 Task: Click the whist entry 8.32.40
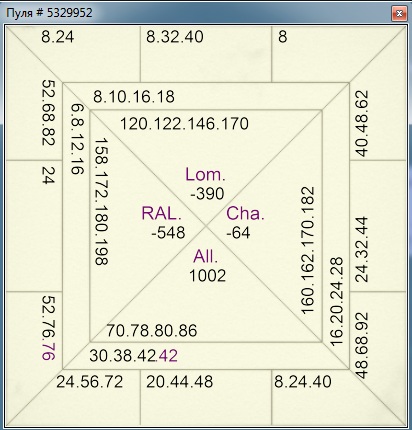[175, 37]
